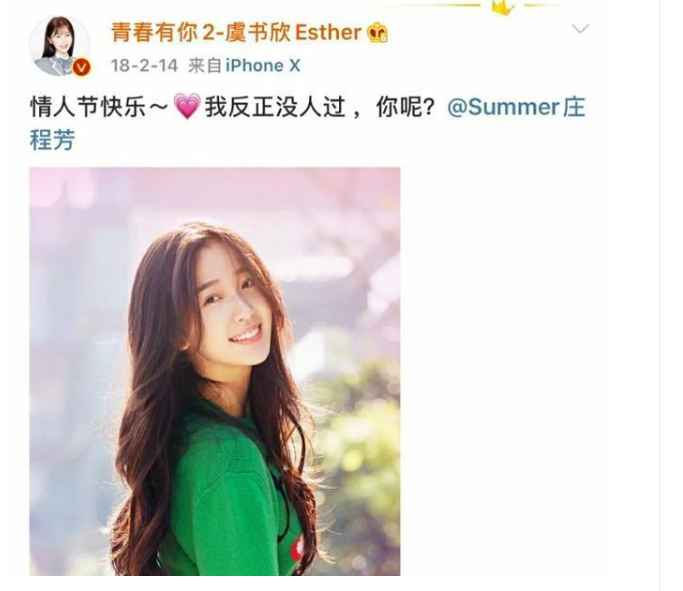Click the red logo on green sweater
The width and height of the screenshot is (683, 591).
(298, 548)
